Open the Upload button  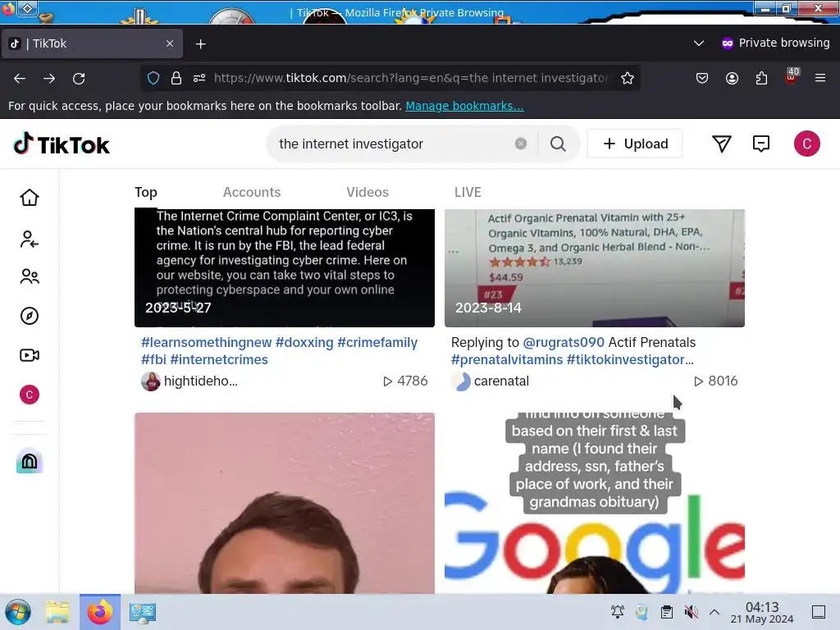[x=635, y=144]
